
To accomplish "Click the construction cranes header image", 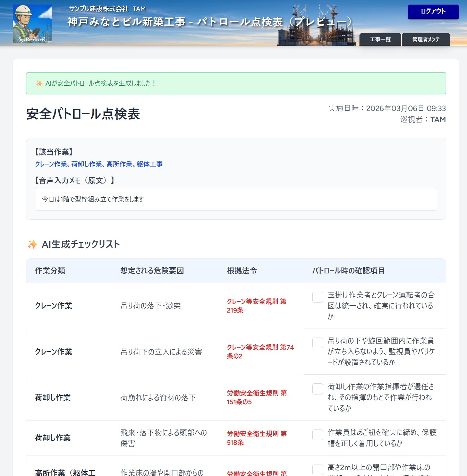I will (x=316, y=25).
